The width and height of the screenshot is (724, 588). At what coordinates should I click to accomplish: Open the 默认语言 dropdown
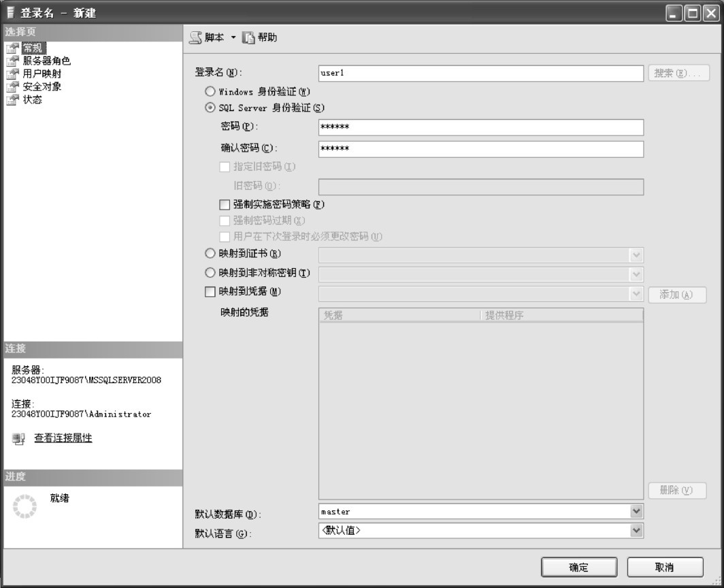tap(636, 530)
